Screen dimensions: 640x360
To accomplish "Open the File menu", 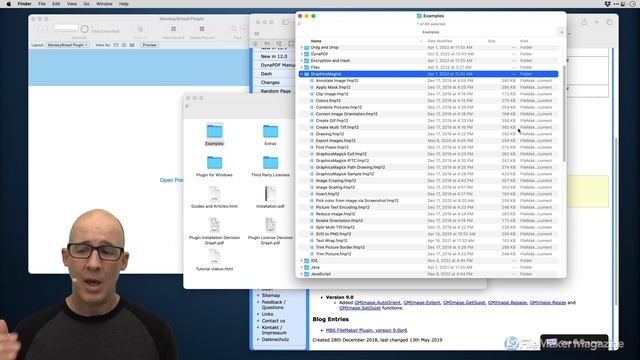I will (42, 4).
